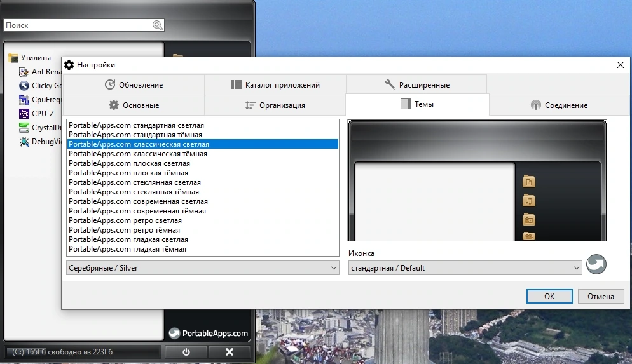Select the Темы tab
632x364 pixels.
[x=417, y=104]
